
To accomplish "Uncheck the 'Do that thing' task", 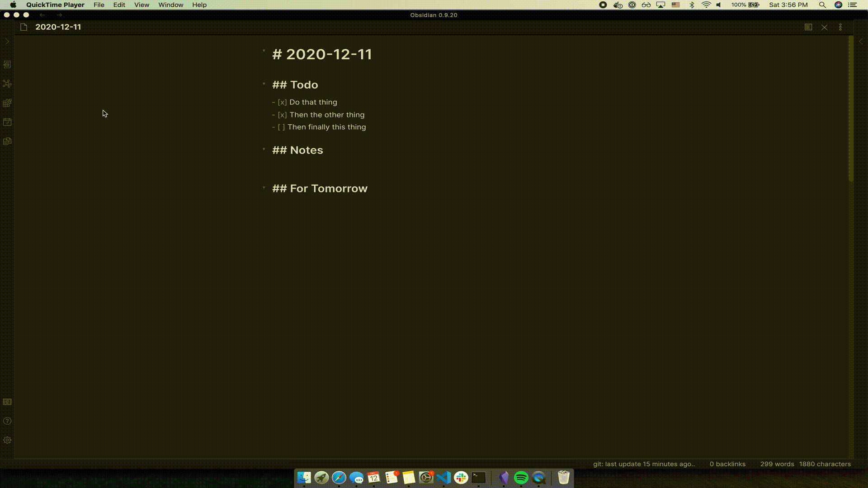I will coord(281,102).
